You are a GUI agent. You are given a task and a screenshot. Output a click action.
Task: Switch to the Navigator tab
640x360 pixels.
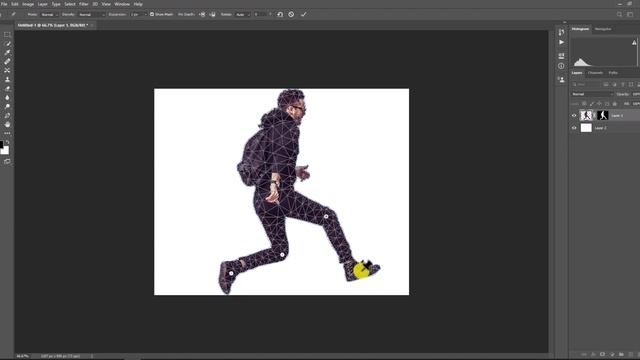tap(603, 29)
